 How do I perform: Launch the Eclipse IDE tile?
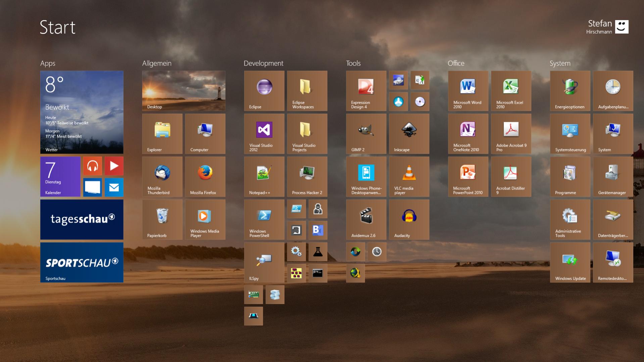point(264,91)
